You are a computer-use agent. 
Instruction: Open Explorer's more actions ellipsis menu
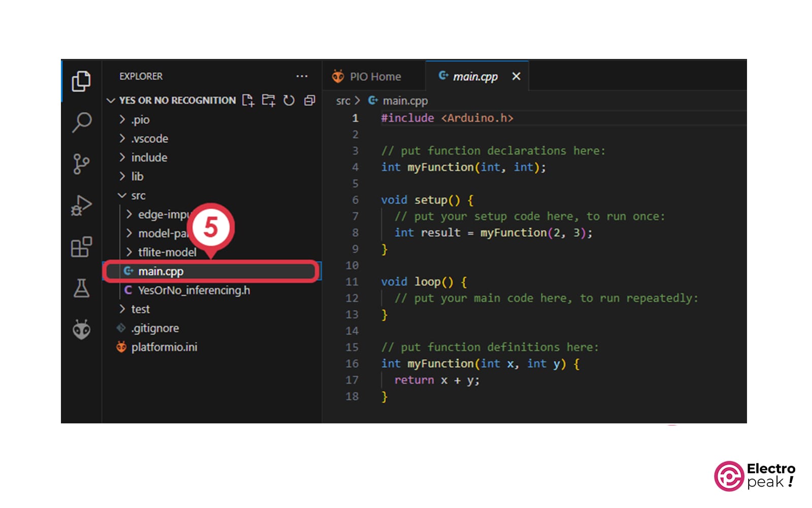302,76
